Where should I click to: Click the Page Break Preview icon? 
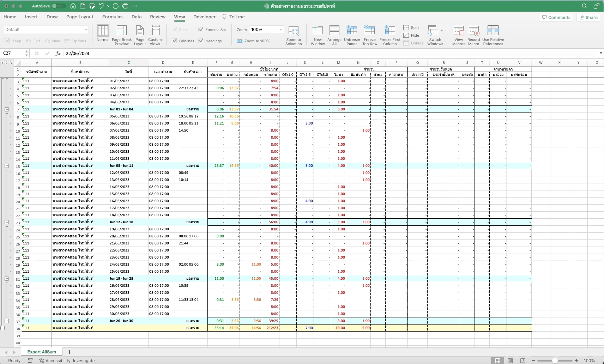pos(121,31)
